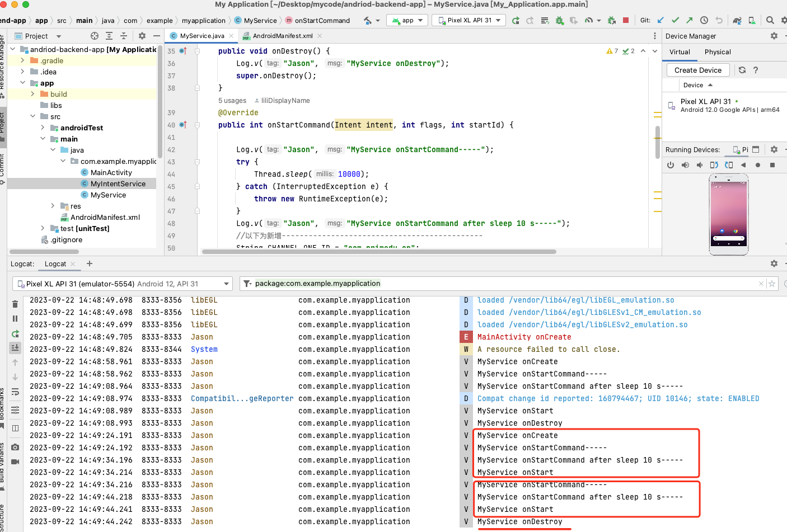The image size is (787, 532).
Task: Refresh Device Manager list
Action: (x=742, y=70)
